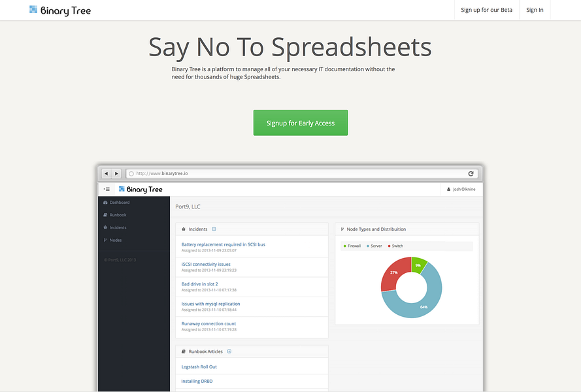Click the reload icon in mockup address bar
The height and width of the screenshot is (392, 581).
[471, 173]
